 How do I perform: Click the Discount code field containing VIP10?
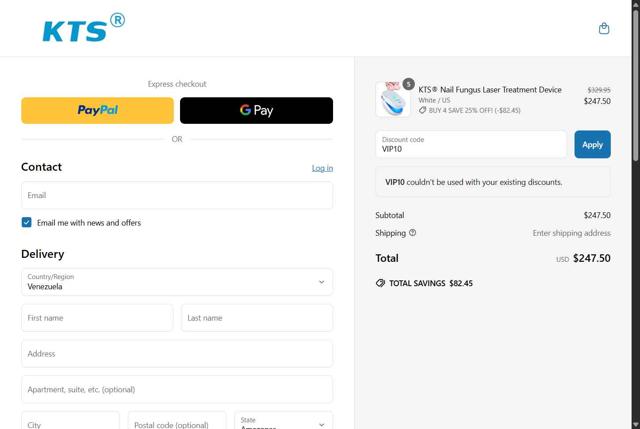point(471,144)
